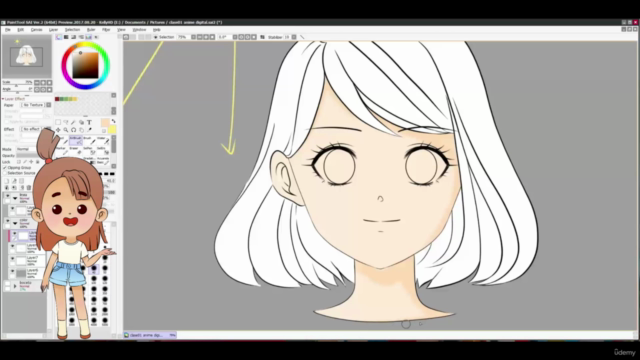Image resolution: width=640 pixels, height=360 pixels.
Task: Select the Hand pan tool
Action: click(82, 130)
